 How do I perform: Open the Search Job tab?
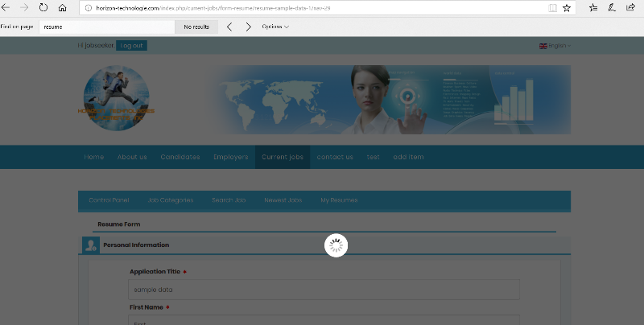[x=229, y=200]
